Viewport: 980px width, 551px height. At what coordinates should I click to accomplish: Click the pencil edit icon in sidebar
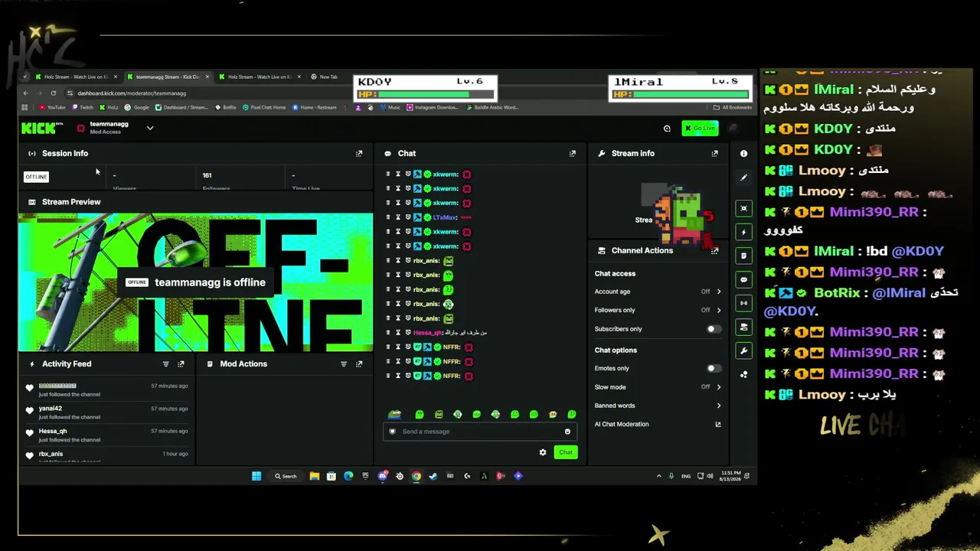click(x=743, y=178)
